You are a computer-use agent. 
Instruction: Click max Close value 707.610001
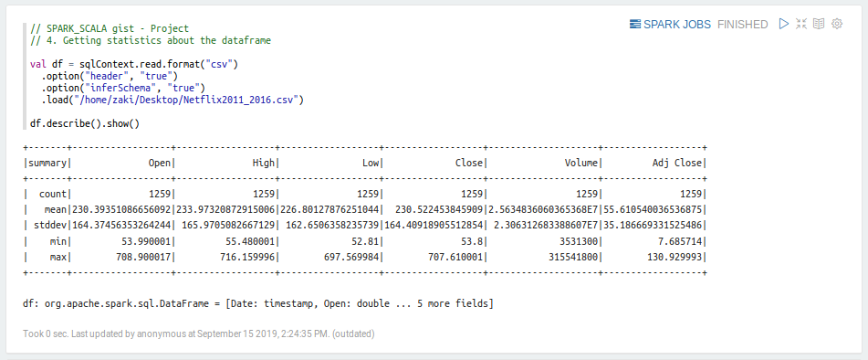455,257
